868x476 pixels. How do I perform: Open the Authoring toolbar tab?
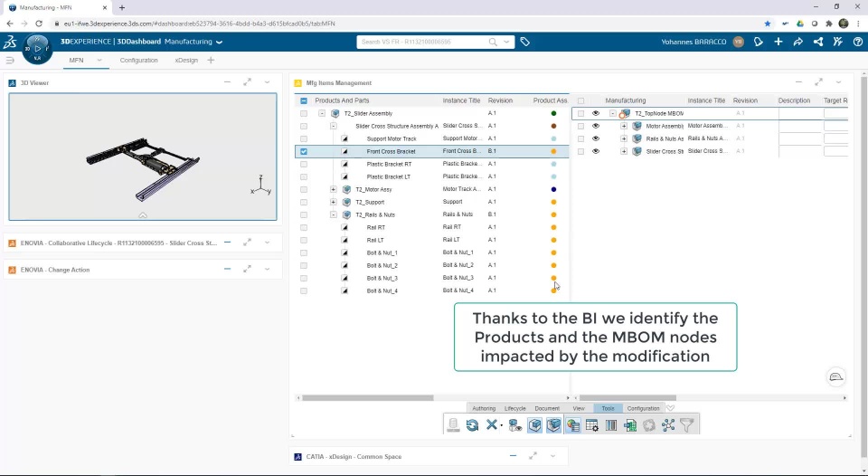(484, 408)
